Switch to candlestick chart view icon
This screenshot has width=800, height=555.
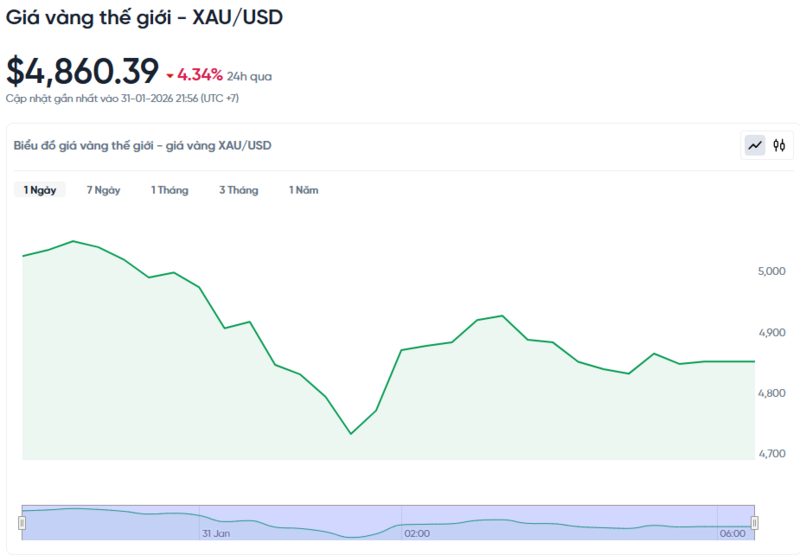click(780, 146)
